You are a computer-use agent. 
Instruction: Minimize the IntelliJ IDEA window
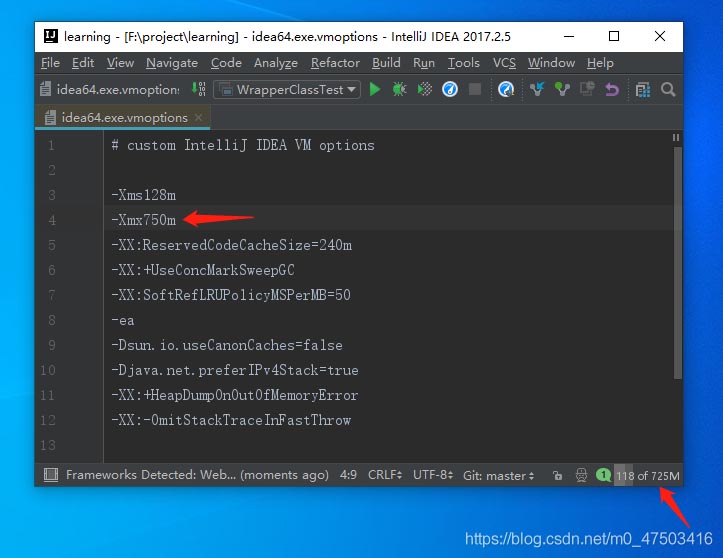click(569, 36)
